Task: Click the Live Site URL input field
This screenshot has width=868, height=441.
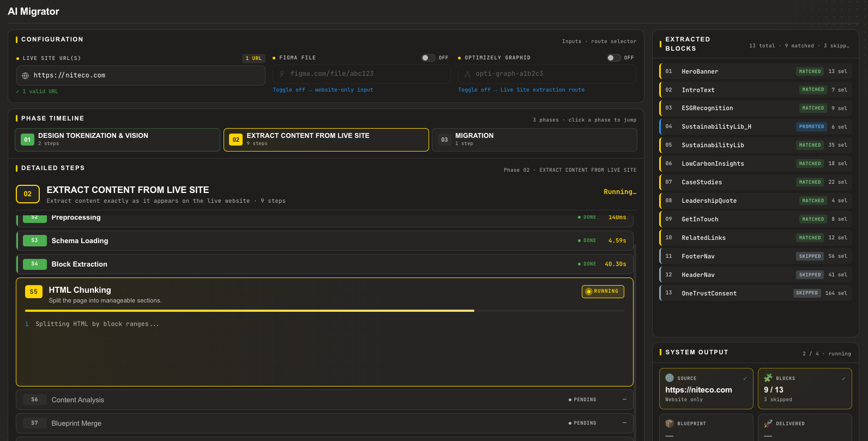Action: point(141,76)
